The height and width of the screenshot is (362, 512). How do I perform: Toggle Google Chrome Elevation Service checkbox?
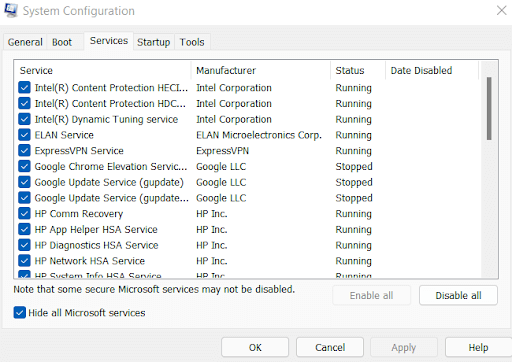point(24,166)
